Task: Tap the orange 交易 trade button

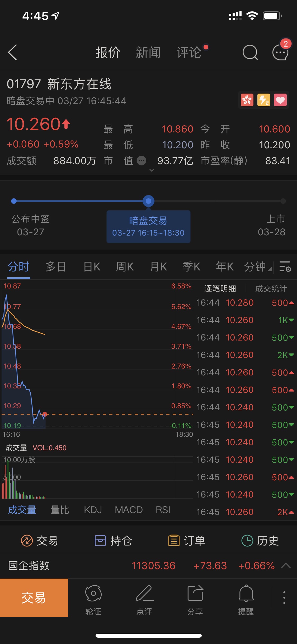Action: [x=34, y=598]
